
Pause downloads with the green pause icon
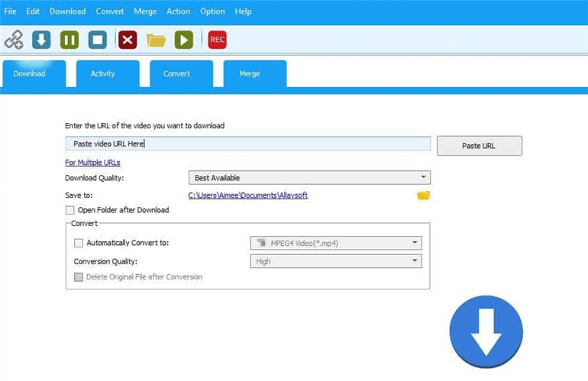[x=69, y=40]
